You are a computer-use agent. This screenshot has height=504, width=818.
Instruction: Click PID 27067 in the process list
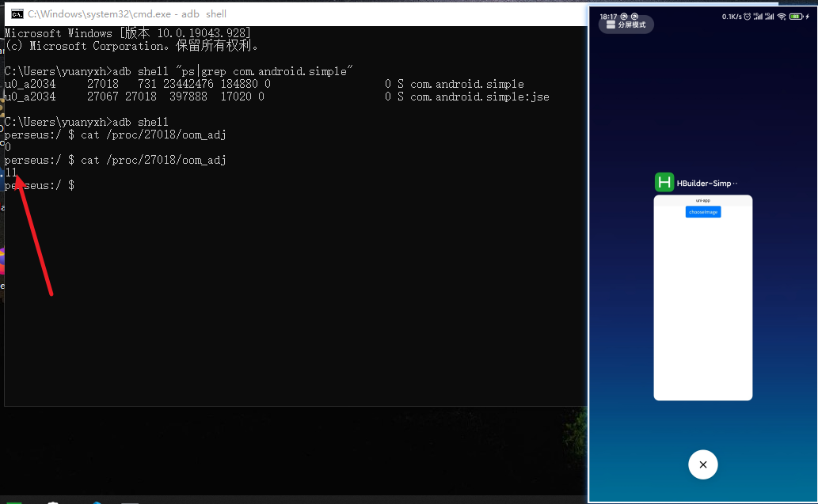[x=103, y=97]
